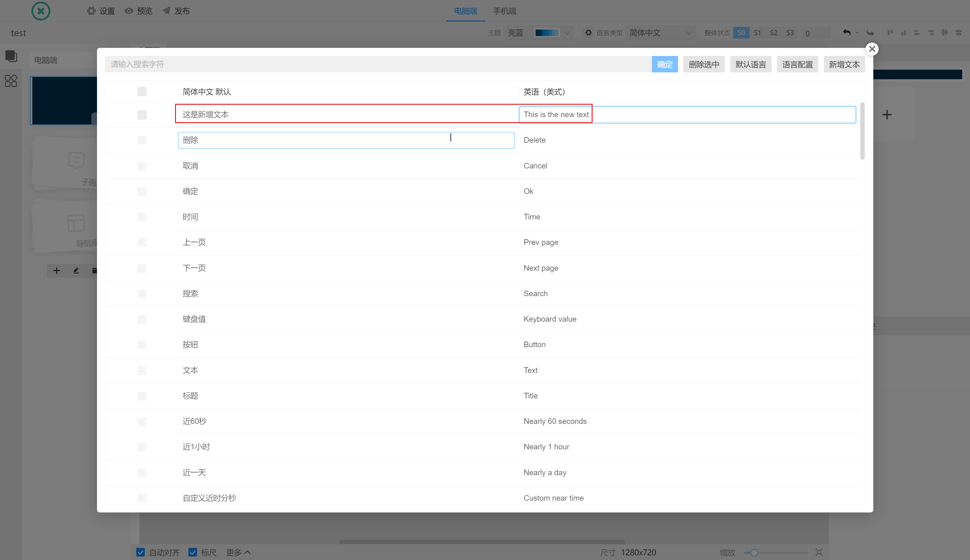Switch to the 电脑端 top tab
The height and width of the screenshot is (560, 970).
pyautogui.click(x=465, y=11)
